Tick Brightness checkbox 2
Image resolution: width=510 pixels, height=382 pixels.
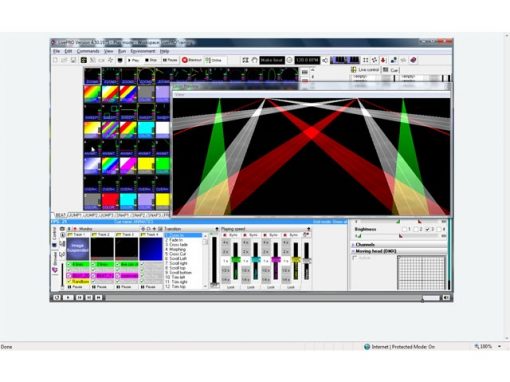tap(416, 229)
